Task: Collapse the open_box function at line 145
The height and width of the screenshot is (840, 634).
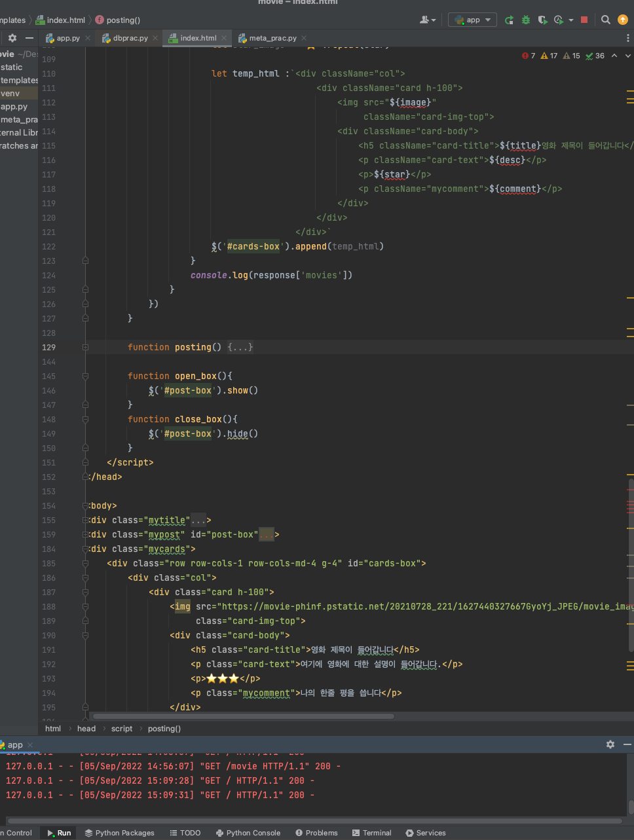Action: click(x=85, y=376)
